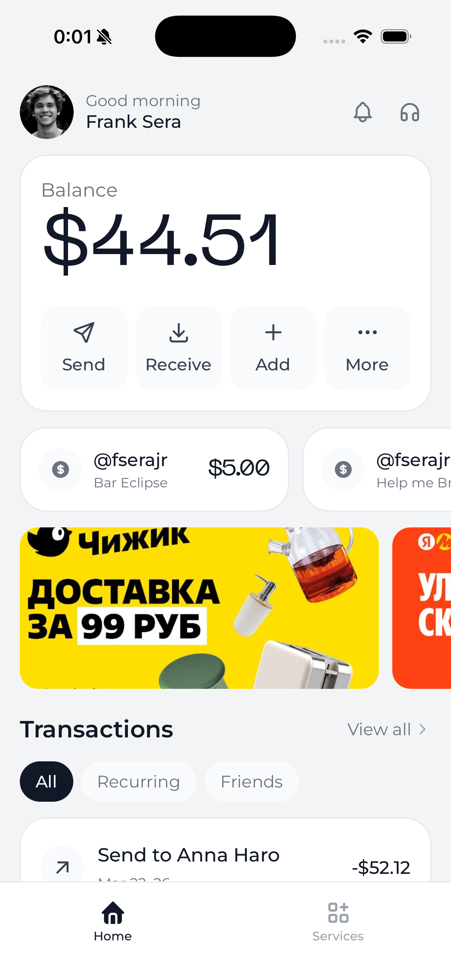Tap dollar icon on Bar Eclipse card
The height and width of the screenshot is (980, 451).
(61, 469)
